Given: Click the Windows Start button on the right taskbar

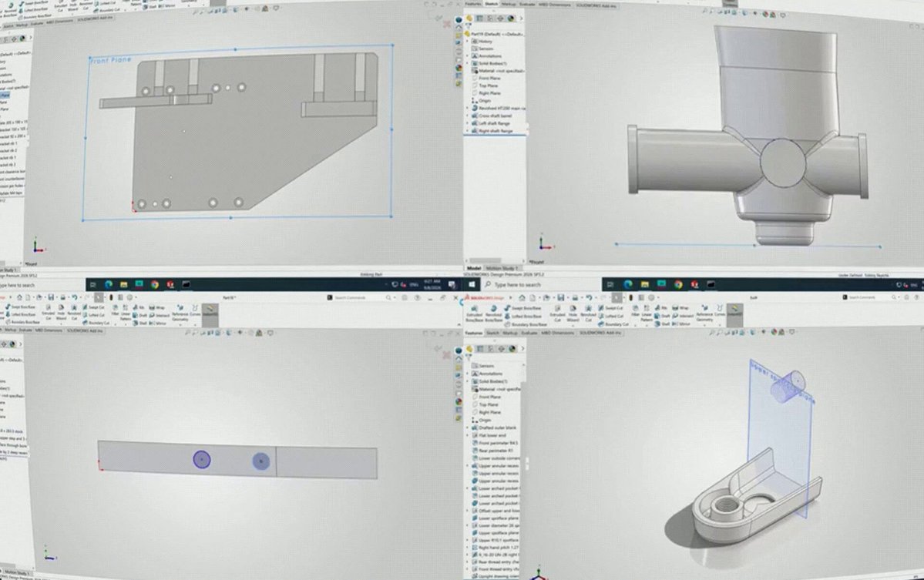Looking at the screenshot, I should 472,284.
